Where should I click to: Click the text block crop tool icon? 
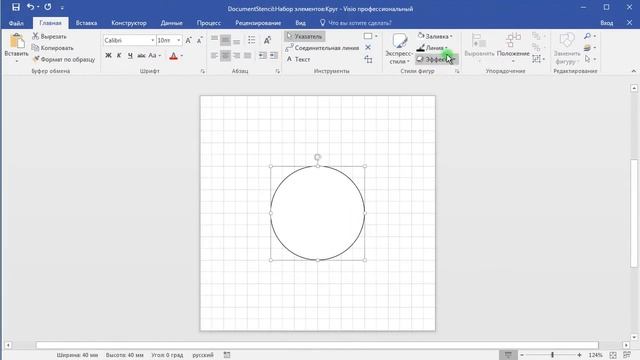pos(368,60)
